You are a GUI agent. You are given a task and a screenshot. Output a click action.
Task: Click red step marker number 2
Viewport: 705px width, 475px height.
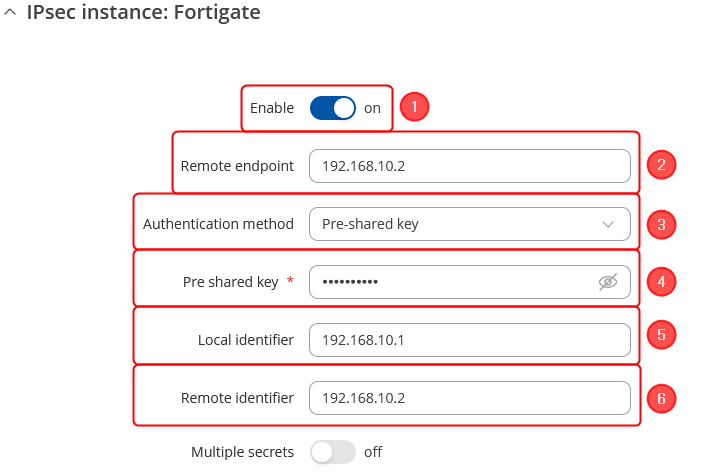click(661, 165)
